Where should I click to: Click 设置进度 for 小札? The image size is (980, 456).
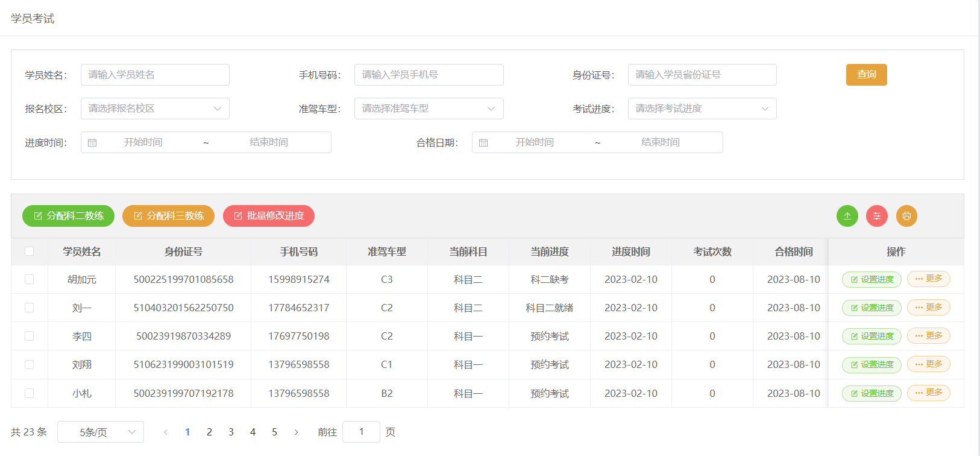[872, 393]
